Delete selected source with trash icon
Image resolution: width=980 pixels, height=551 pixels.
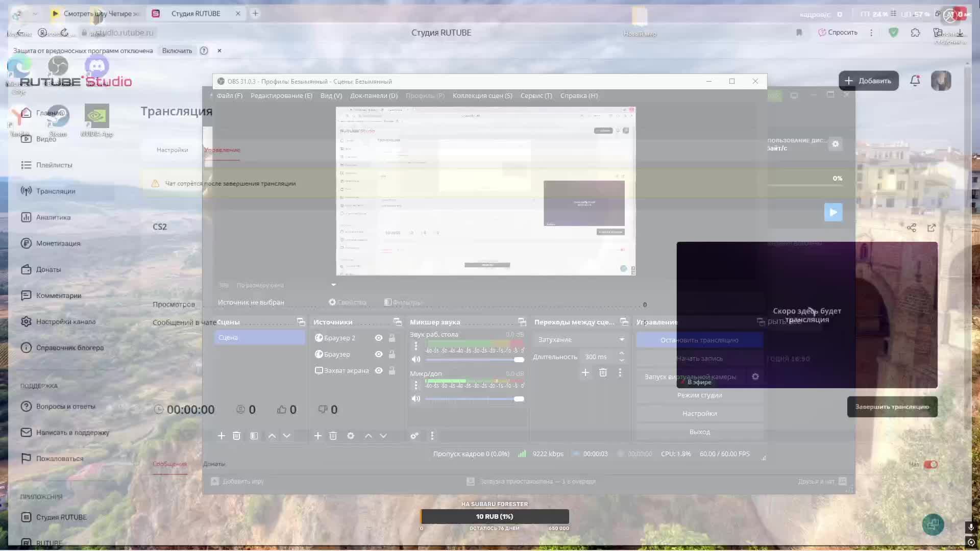point(333,436)
